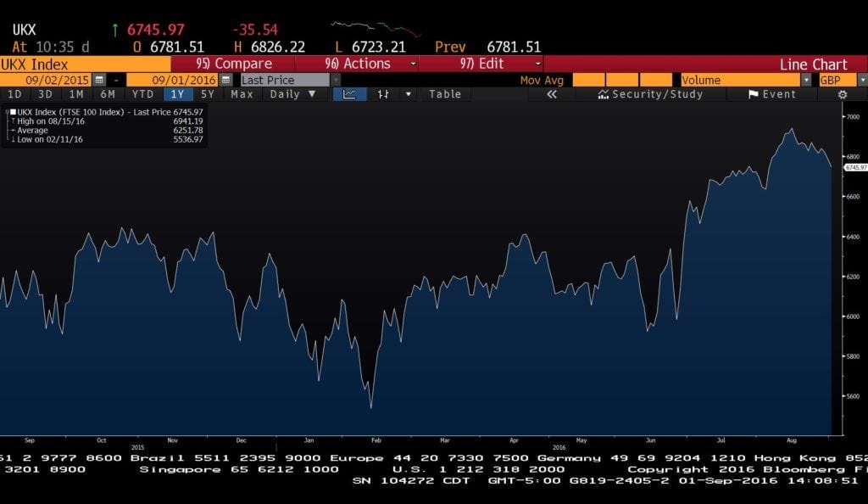Click the Mov Avg label
The width and height of the screenshot is (868, 504).
(x=542, y=80)
